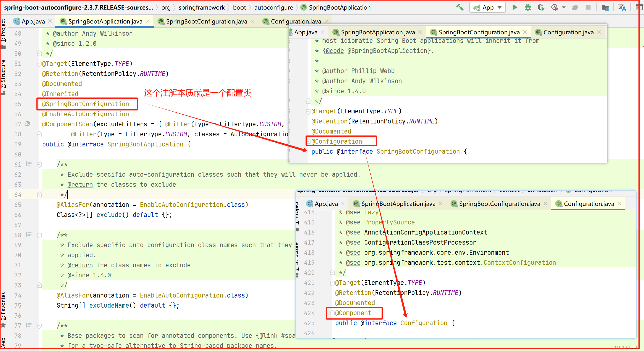
Task: Click the grayed bird icon in the toolbar
Action: click(575, 7)
